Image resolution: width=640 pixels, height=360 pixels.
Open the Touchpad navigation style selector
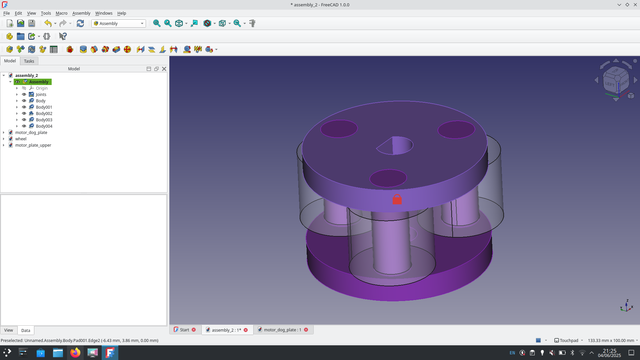pyautogui.click(x=569, y=340)
